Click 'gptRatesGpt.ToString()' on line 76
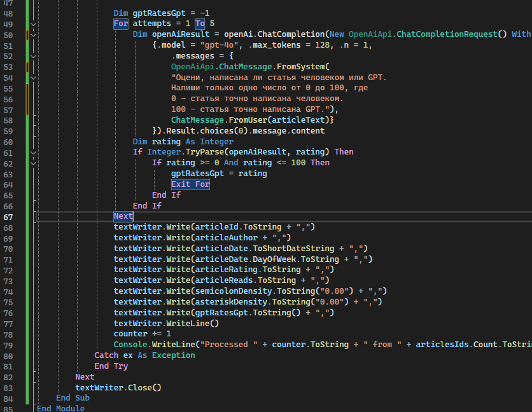Viewport: 532px width, 412px height. [x=248, y=313]
